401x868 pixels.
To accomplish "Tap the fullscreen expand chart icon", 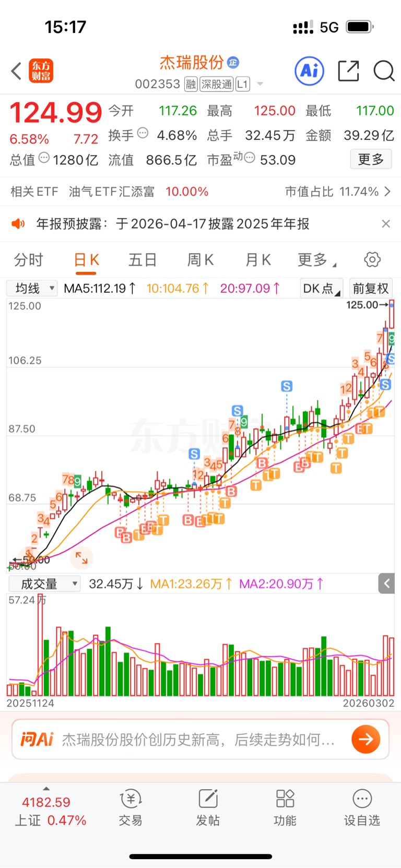I will [x=81, y=557].
